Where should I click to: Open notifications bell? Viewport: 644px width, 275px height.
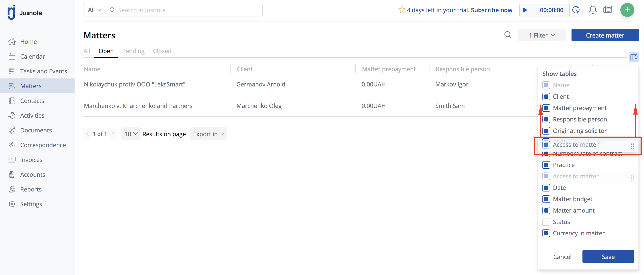coord(593,10)
